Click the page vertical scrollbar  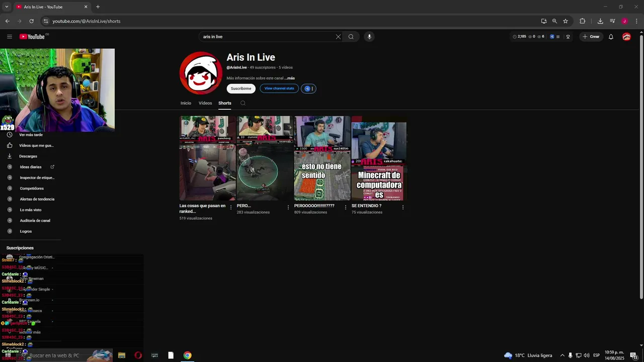pos(641,166)
